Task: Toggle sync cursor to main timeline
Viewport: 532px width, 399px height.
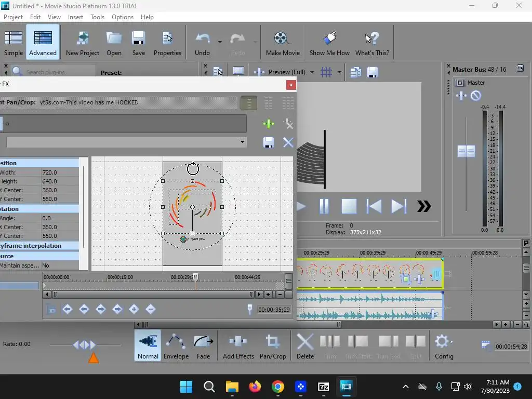Action: point(51,309)
